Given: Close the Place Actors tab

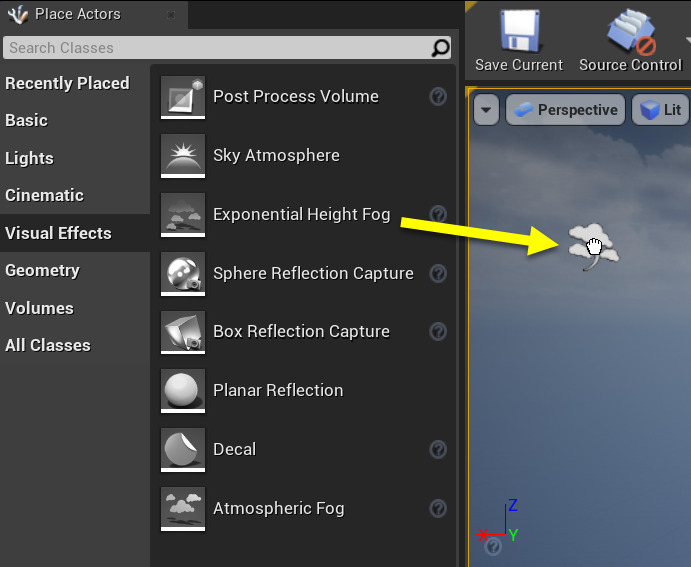Looking at the screenshot, I should coord(171,15).
